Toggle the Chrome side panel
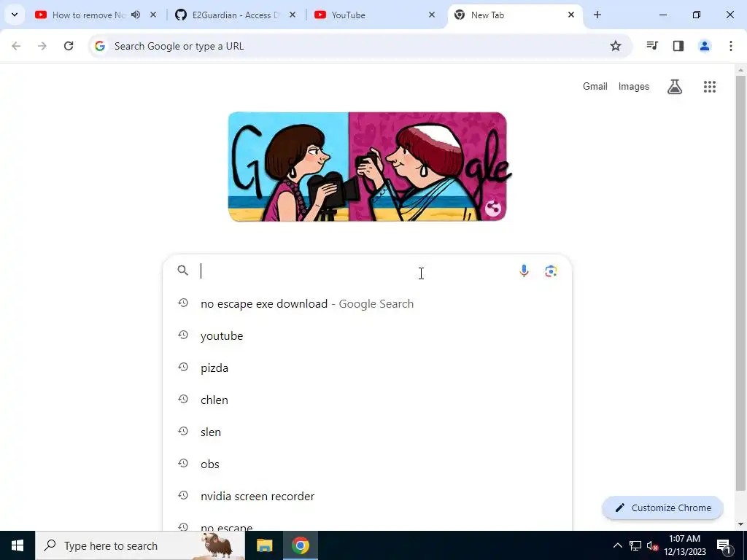Screen dimensions: 747x560 [678, 46]
